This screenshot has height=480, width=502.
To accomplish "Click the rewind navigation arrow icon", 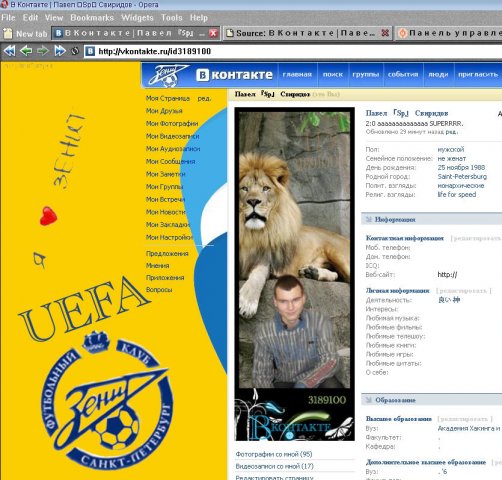I will tap(9, 51).
